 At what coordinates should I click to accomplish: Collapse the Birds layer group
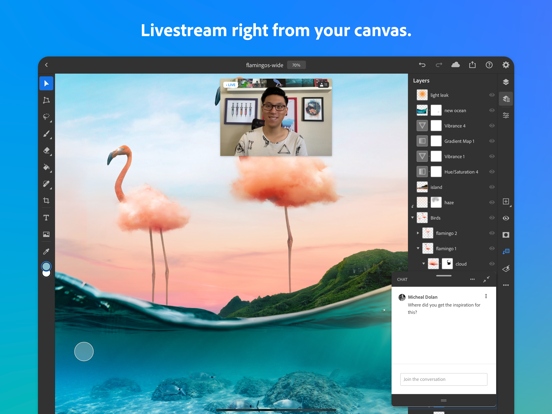pyautogui.click(x=413, y=218)
